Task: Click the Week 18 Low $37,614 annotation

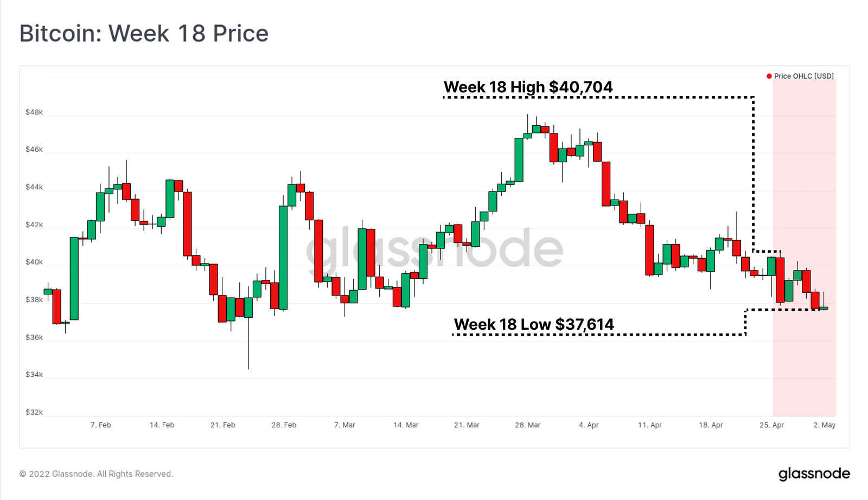Action: click(x=534, y=324)
